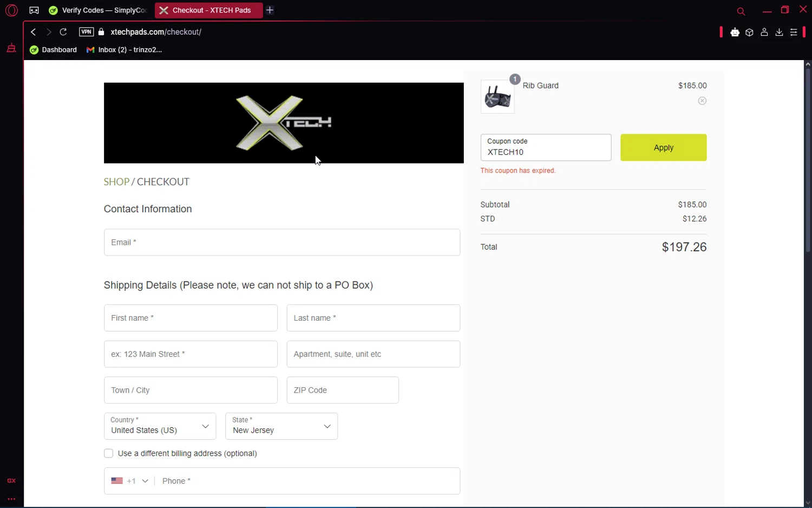Focus the First name field

[x=191, y=318]
